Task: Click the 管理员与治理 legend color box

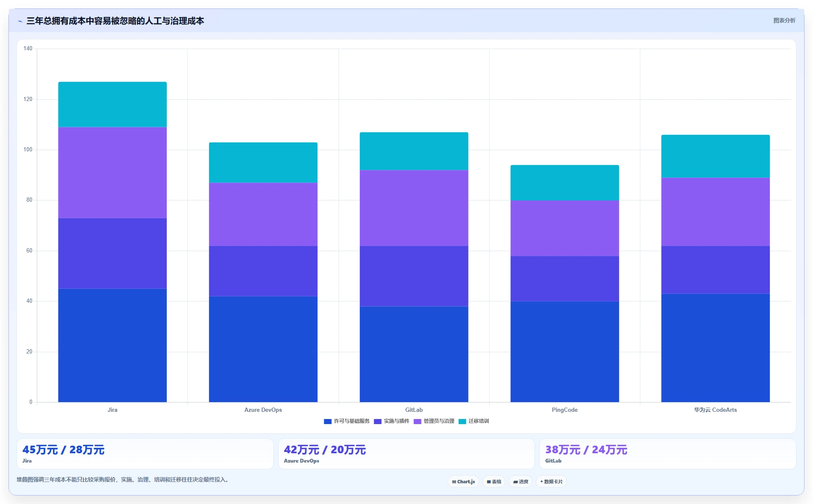Action: click(x=417, y=422)
